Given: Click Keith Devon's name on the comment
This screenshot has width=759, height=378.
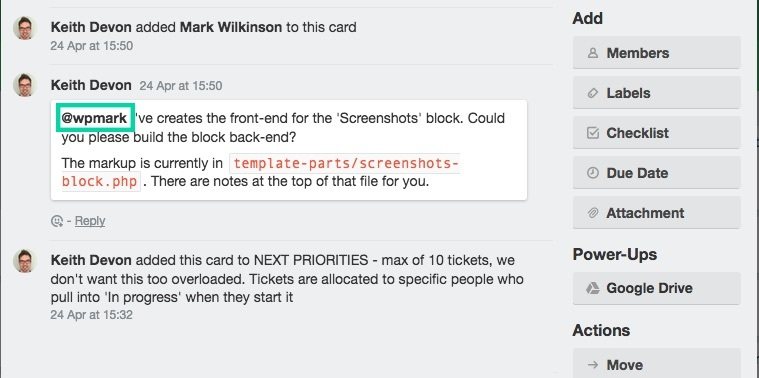Looking at the screenshot, I should point(91,86).
